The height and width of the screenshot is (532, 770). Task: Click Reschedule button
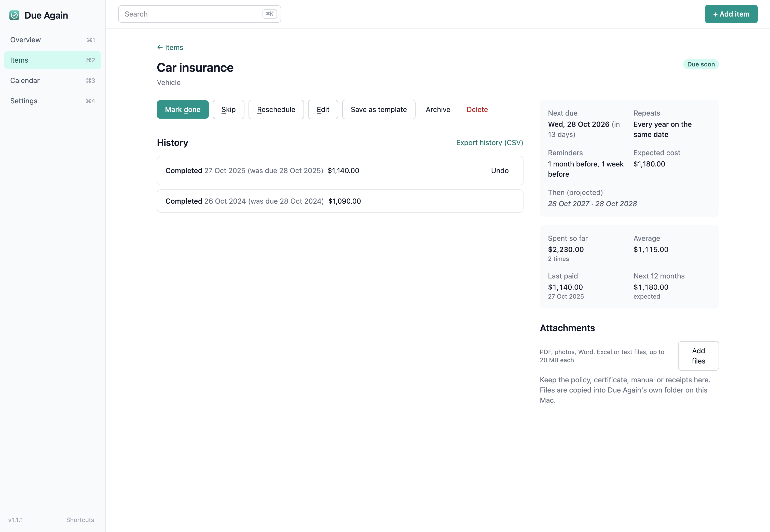[276, 109]
